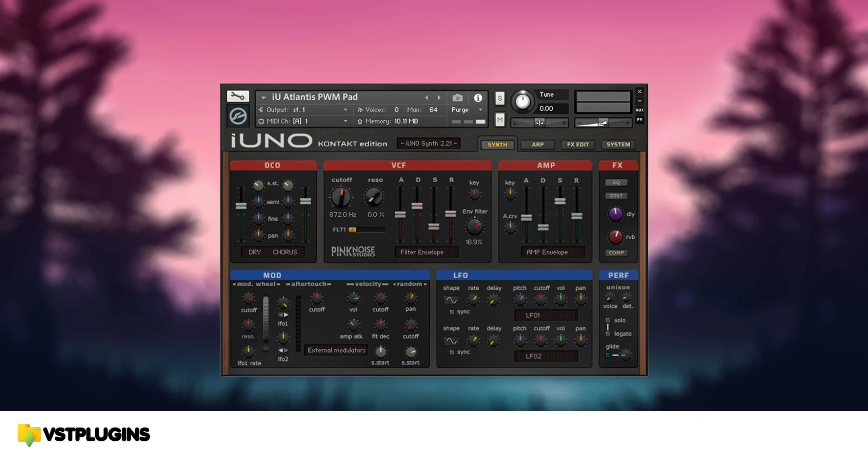
Task: Toggle the Solo S button
Action: pyautogui.click(x=499, y=98)
